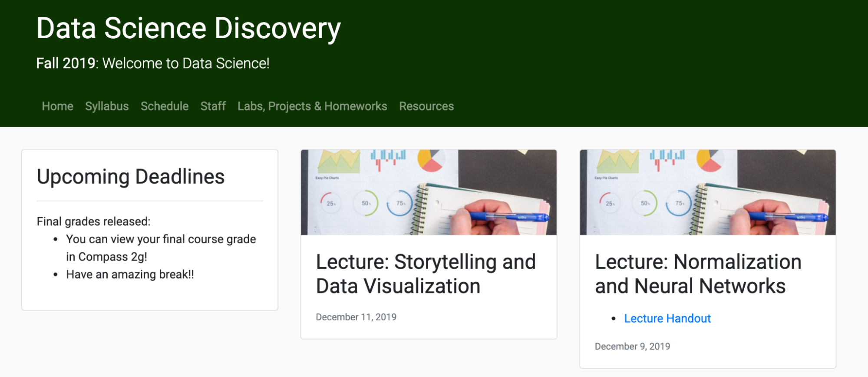Click the Normalization and Neural Networks title
This screenshot has height=377, width=868.
698,274
